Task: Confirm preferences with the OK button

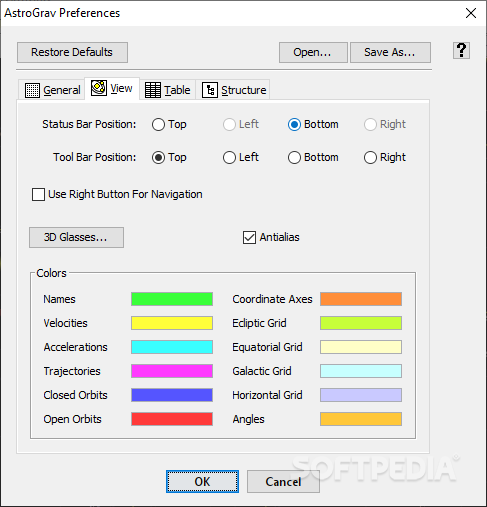Action: 202,482
